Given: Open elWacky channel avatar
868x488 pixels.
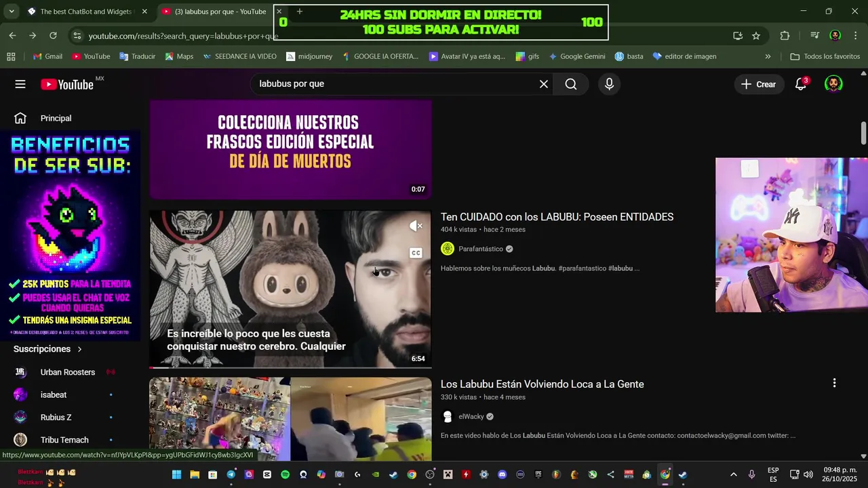Looking at the screenshot, I should click(448, 416).
